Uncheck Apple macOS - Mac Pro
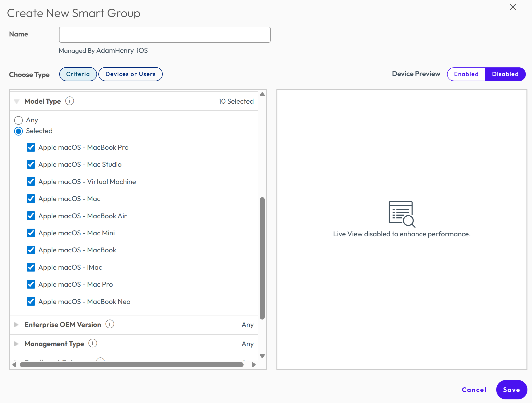 31,284
